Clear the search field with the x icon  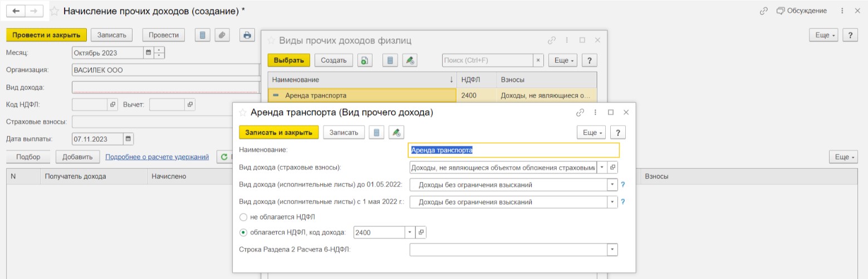coord(538,61)
